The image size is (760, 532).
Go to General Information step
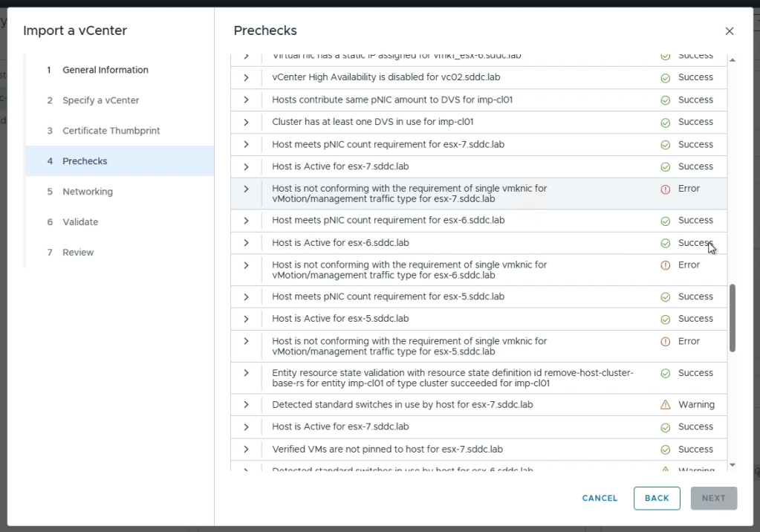(x=105, y=70)
